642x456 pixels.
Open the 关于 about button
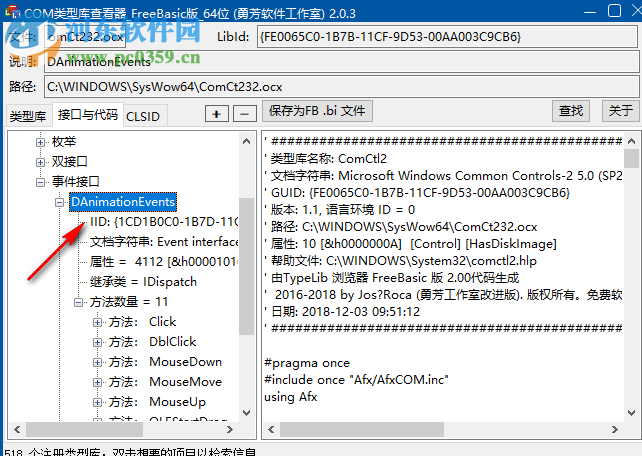pos(620,111)
